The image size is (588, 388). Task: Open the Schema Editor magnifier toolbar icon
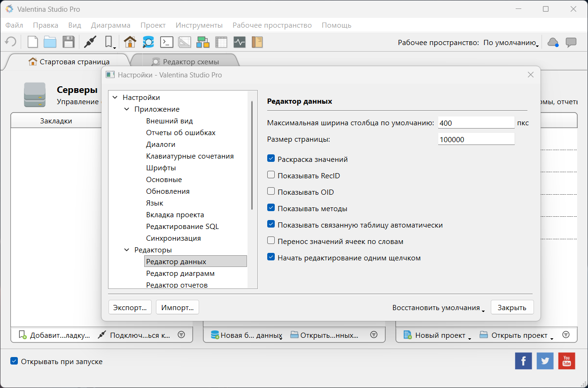click(x=148, y=42)
